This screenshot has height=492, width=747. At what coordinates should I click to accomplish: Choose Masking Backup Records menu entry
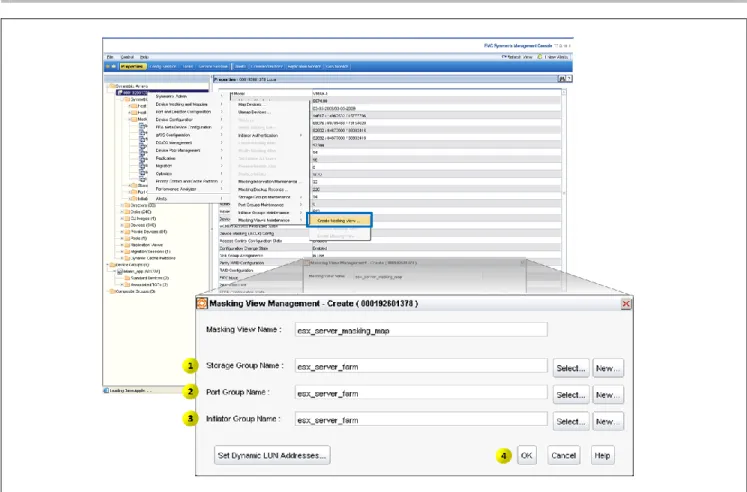(x=270, y=190)
